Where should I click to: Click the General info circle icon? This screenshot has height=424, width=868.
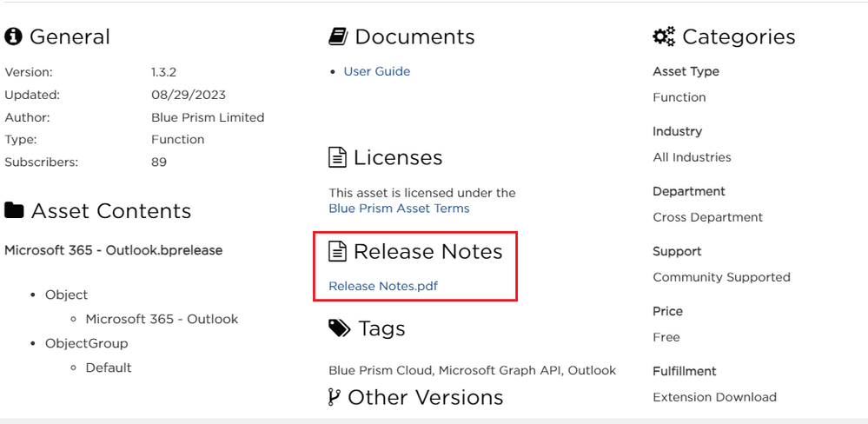[x=13, y=36]
